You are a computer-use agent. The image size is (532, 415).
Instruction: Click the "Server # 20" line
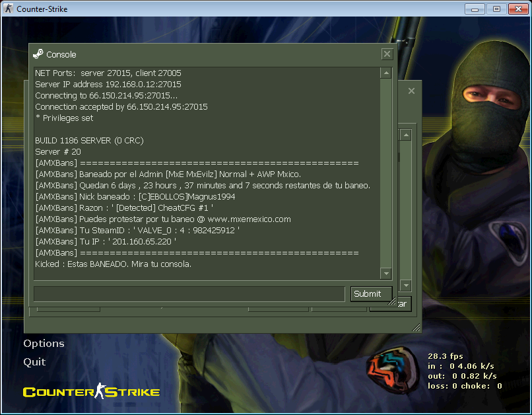[x=58, y=151]
